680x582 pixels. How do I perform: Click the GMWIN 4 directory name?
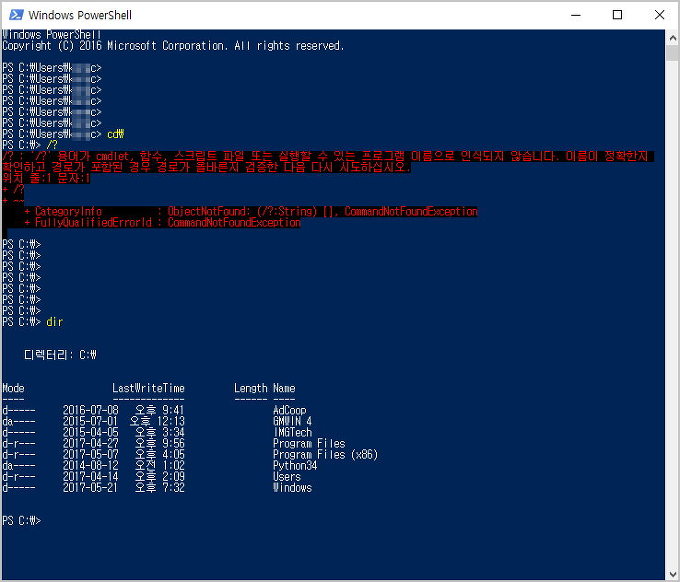click(292, 421)
